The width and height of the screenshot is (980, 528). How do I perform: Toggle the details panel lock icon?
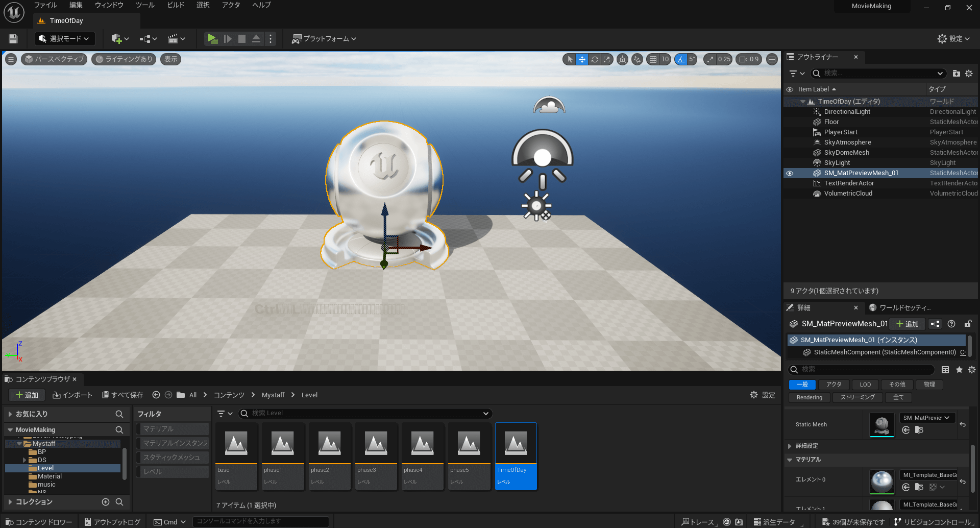point(968,324)
